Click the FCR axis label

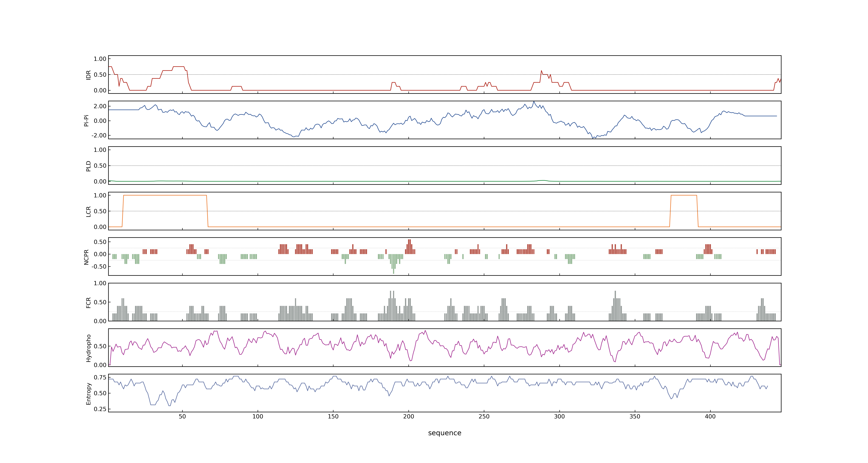tap(88, 302)
